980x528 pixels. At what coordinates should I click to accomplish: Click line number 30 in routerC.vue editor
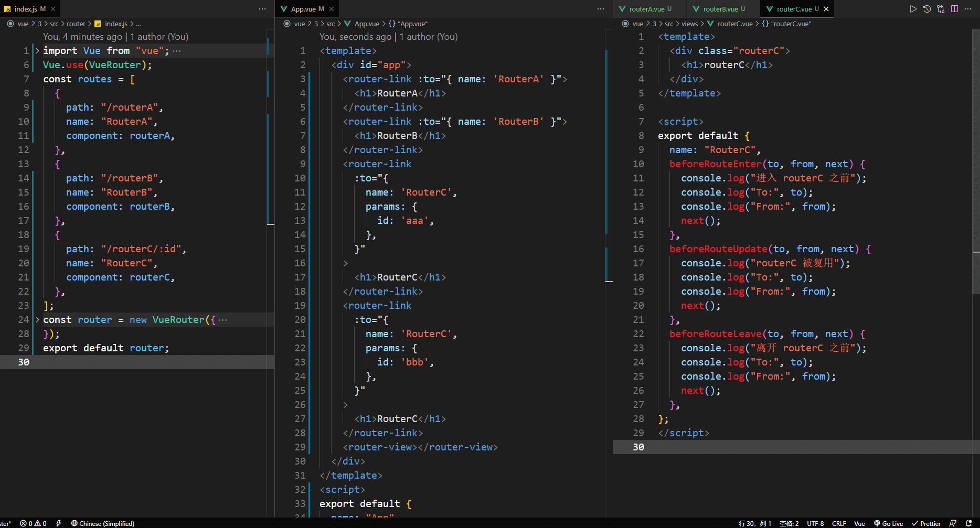click(x=638, y=447)
